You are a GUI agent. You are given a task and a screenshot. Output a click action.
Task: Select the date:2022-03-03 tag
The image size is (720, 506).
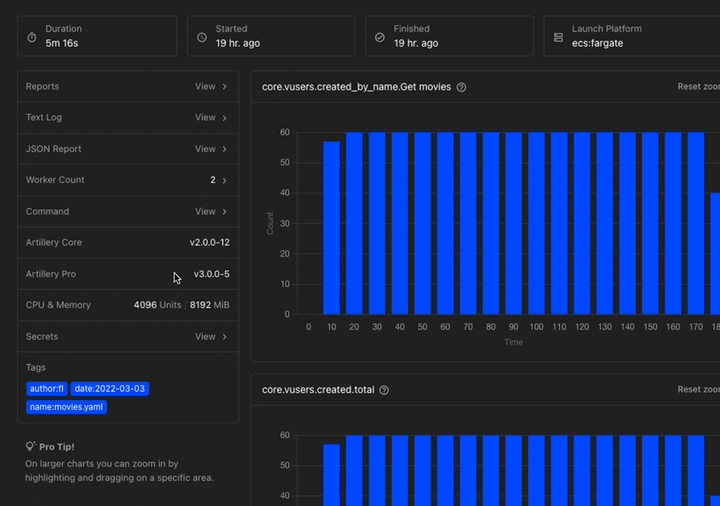pos(110,389)
